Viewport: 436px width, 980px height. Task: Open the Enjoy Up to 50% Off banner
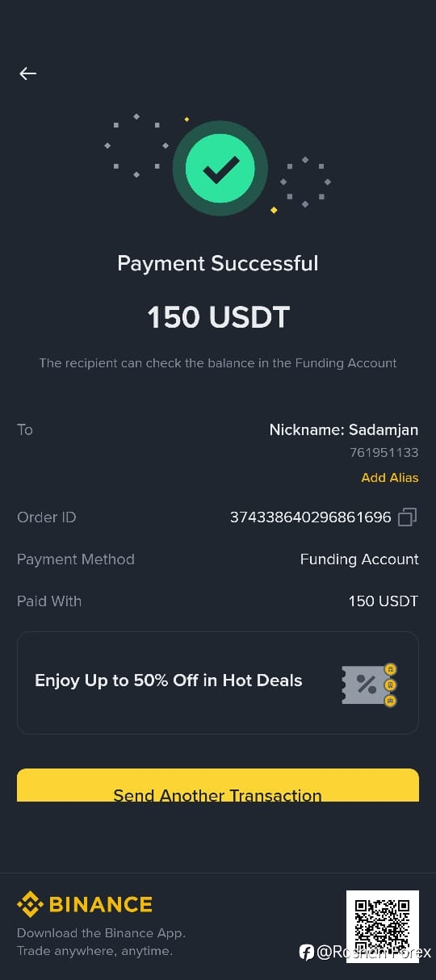(218, 683)
